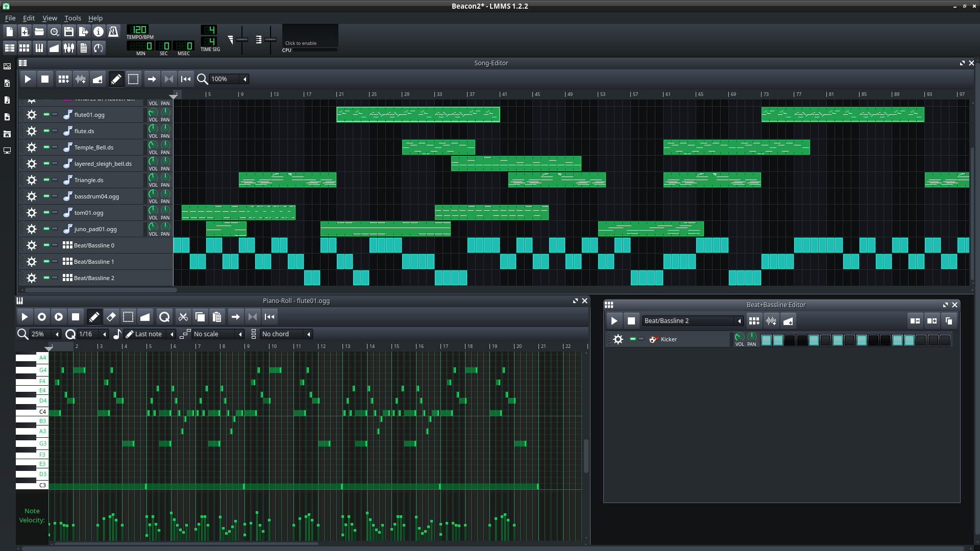Open the Edit menu
Screen dimensions: 980x551
point(29,18)
